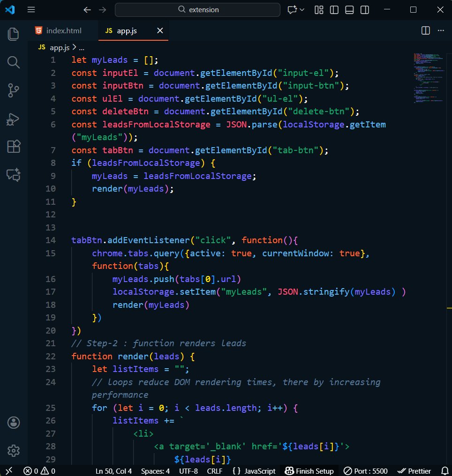Click 'let myLeads = [];' on line 1

(115, 60)
